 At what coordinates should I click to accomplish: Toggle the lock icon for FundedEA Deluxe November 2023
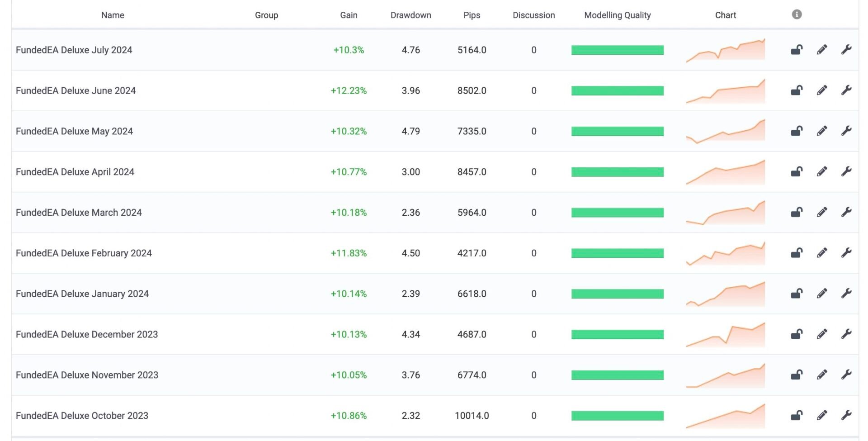[x=797, y=375]
